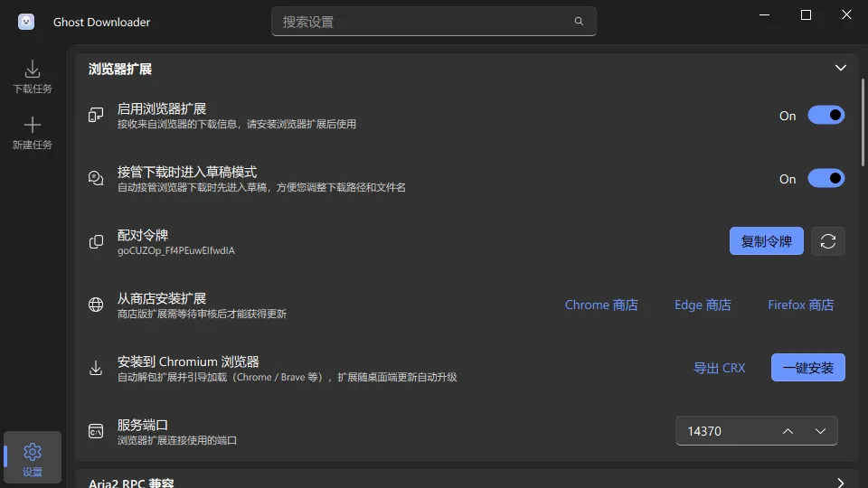Click the search magnifier icon
The height and width of the screenshot is (488, 868).
click(579, 22)
